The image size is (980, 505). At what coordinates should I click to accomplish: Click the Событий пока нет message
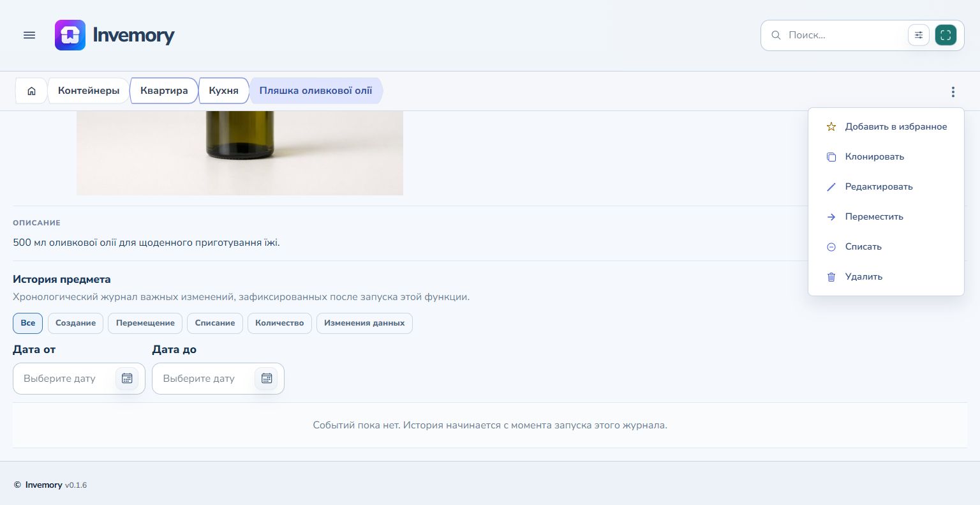pos(490,425)
